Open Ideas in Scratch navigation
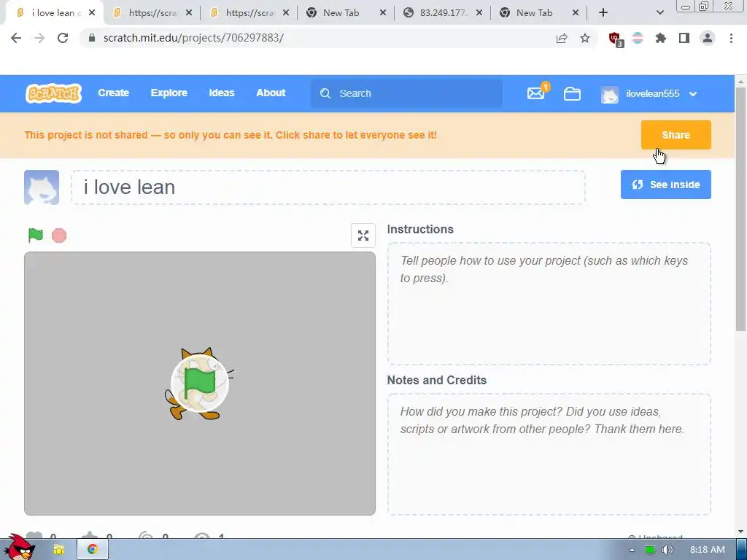This screenshot has width=747, height=560. [222, 93]
